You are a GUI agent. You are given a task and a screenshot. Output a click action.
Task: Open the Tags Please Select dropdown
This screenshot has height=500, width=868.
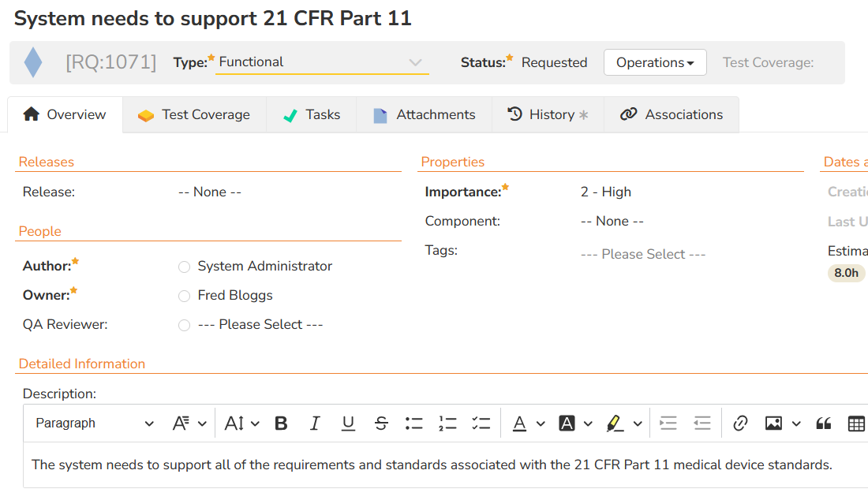(x=642, y=254)
